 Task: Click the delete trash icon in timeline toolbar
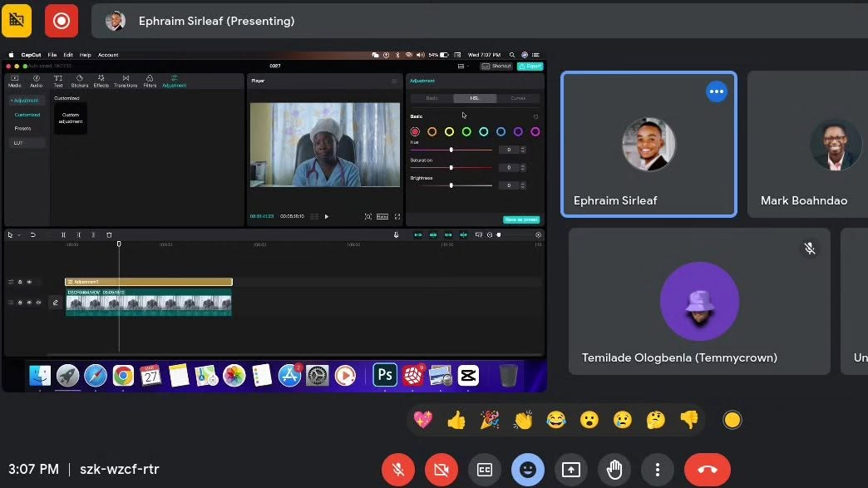click(x=109, y=235)
